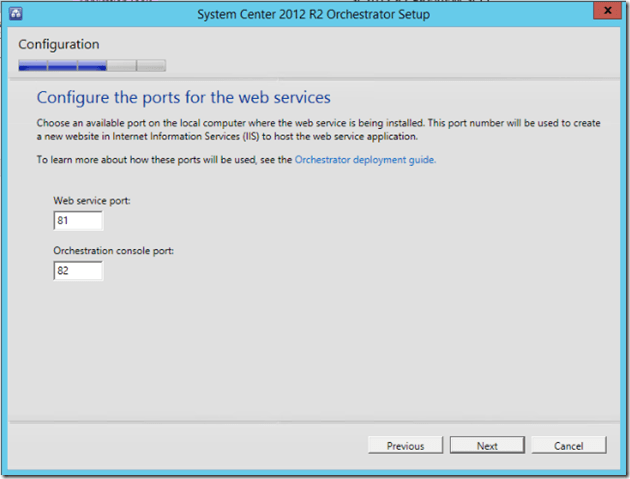Open the Orchestrator deployment guide link
This screenshot has height=479, width=630.
(x=365, y=159)
